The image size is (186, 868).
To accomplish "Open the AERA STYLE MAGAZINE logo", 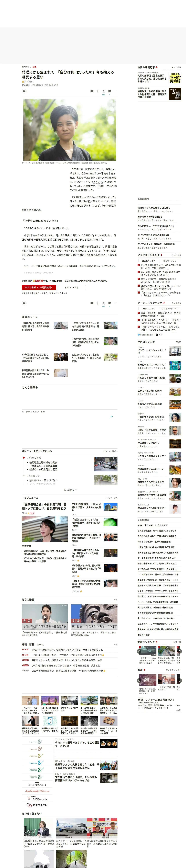I will point(37,784).
